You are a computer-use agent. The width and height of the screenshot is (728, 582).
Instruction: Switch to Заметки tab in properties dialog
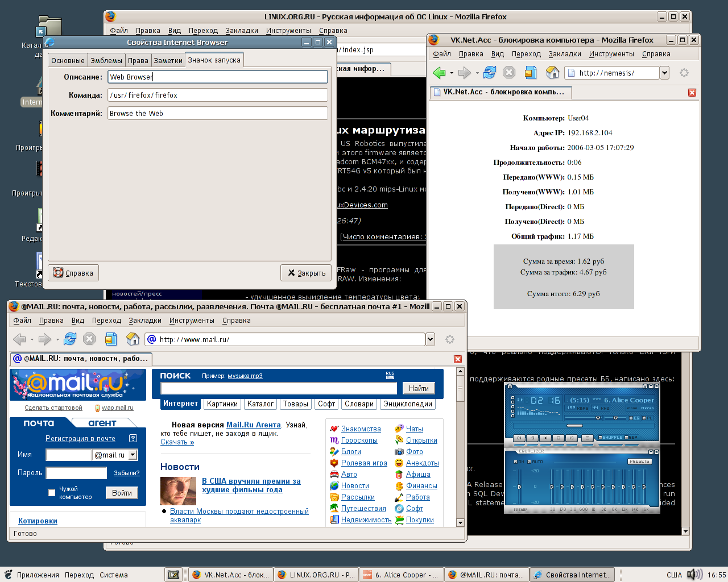pos(168,60)
